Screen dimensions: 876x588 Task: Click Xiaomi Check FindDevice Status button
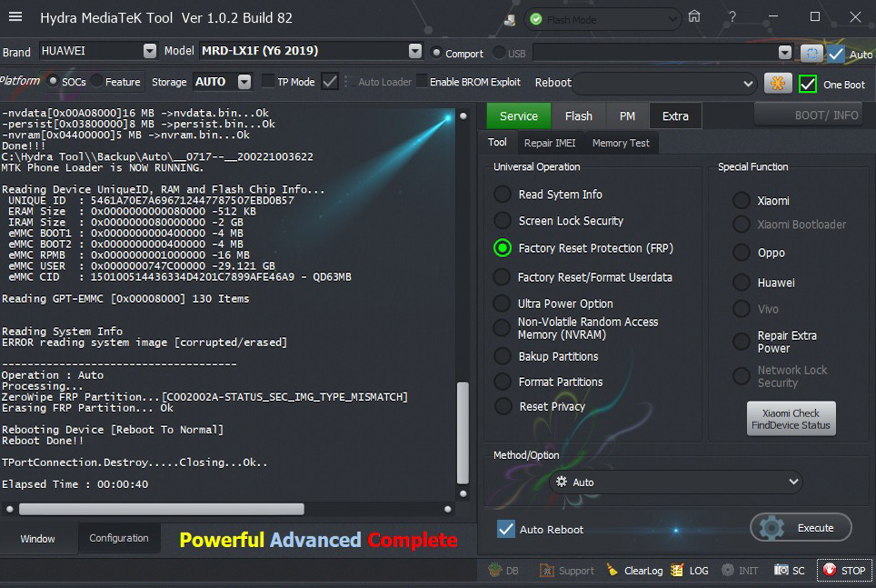coord(791,419)
